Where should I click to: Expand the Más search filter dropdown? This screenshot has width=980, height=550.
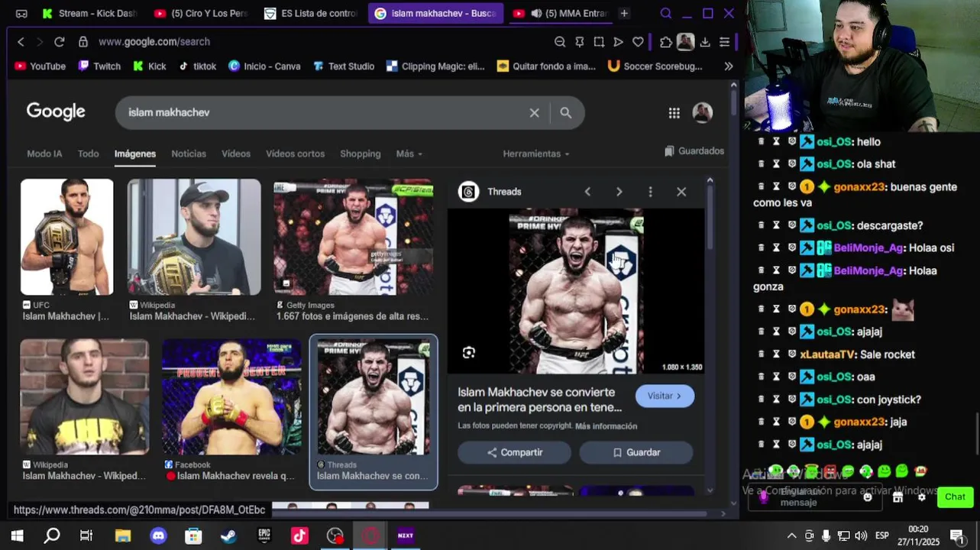[409, 154]
